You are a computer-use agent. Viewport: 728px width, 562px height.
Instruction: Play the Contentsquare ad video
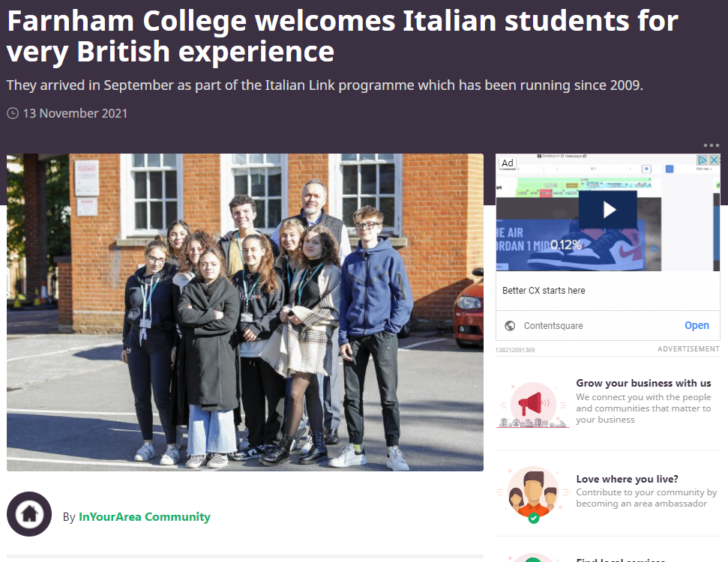pyautogui.click(x=608, y=210)
